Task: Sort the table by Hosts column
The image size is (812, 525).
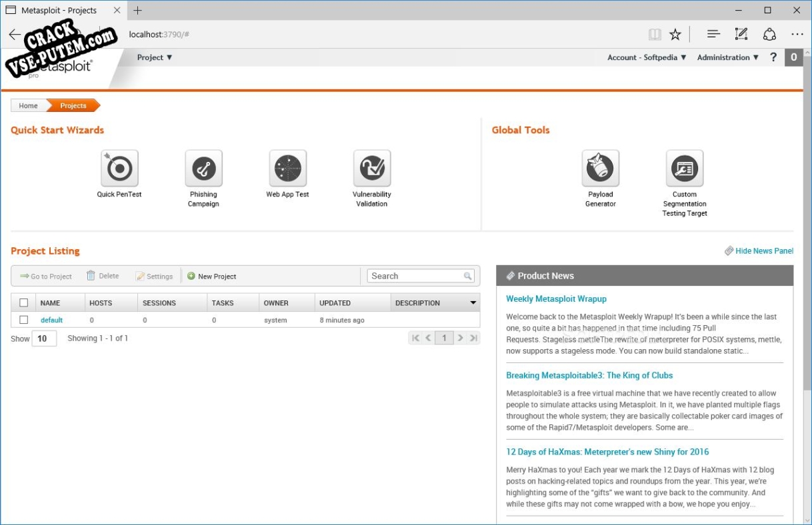Action: click(x=101, y=303)
